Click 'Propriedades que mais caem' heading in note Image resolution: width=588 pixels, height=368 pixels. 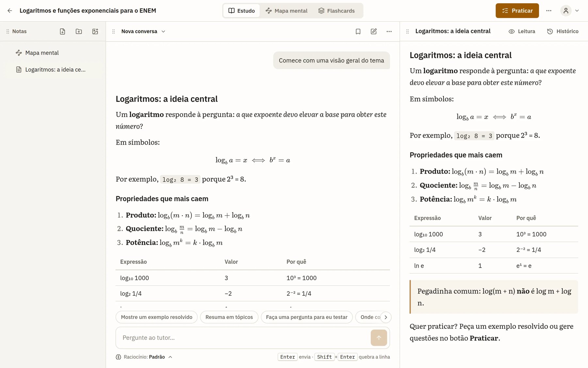(456, 155)
